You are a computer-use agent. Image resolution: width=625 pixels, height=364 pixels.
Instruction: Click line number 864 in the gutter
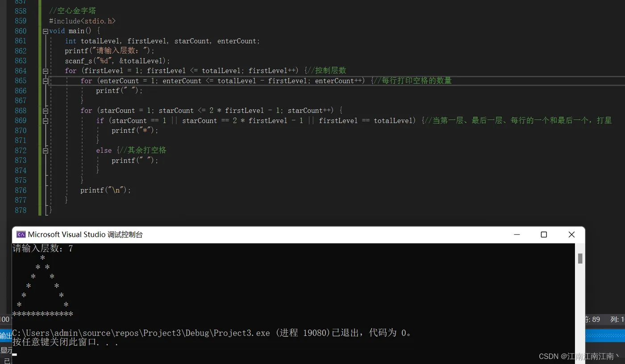[x=21, y=71]
